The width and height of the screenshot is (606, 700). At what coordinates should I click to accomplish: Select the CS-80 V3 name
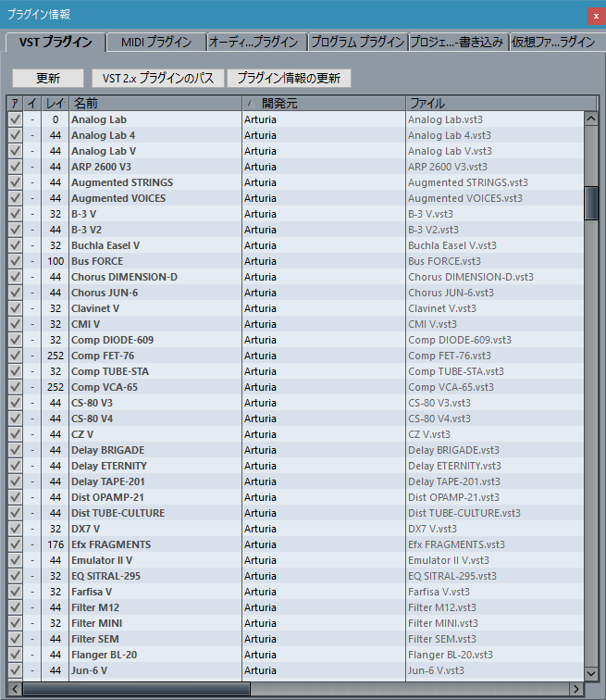pos(92,403)
